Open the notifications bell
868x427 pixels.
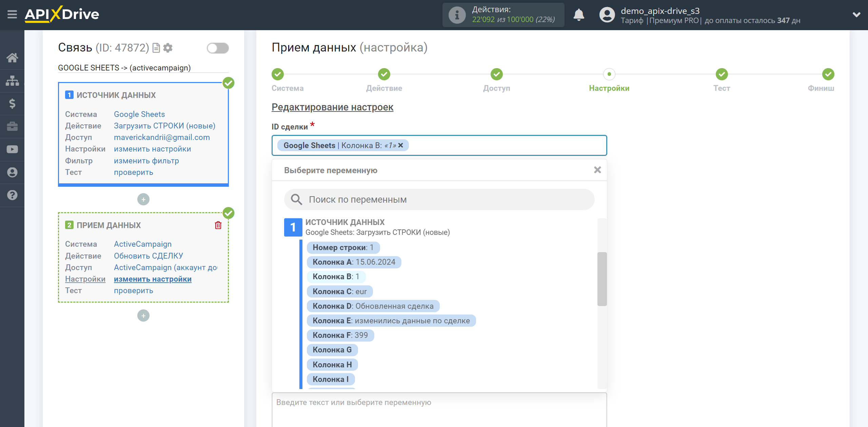(579, 15)
